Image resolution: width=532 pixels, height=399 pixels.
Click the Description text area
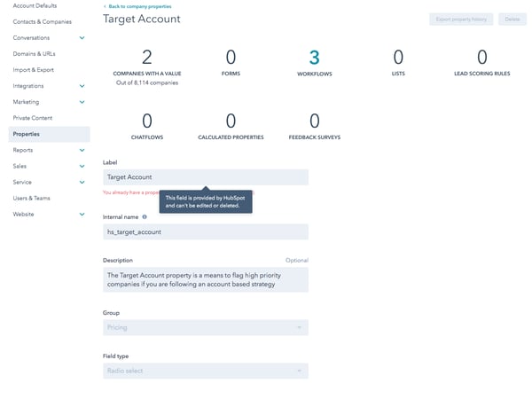206,280
